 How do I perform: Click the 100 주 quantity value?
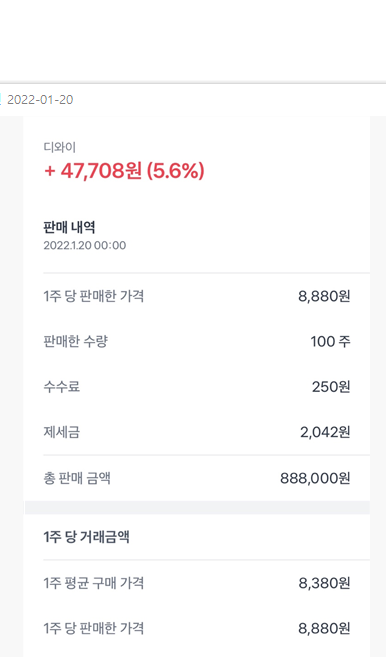coord(330,341)
